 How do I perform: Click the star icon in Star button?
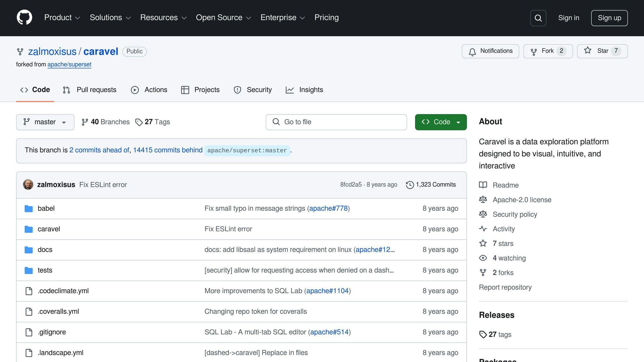pyautogui.click(x=588, y=51)
